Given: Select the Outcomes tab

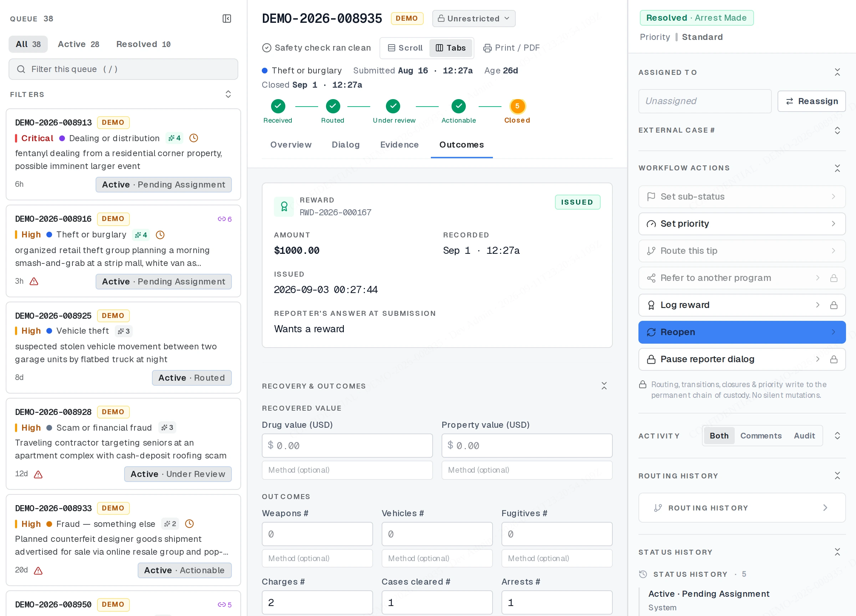Looking at the screenshot, I should 462,145.
